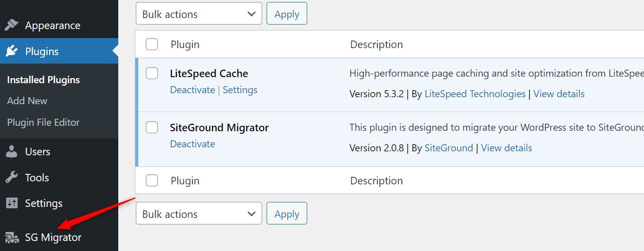This screenshot has width=644, height=251.
Task: Go to Installed Plugins submenu
Action: coord(44,80)
